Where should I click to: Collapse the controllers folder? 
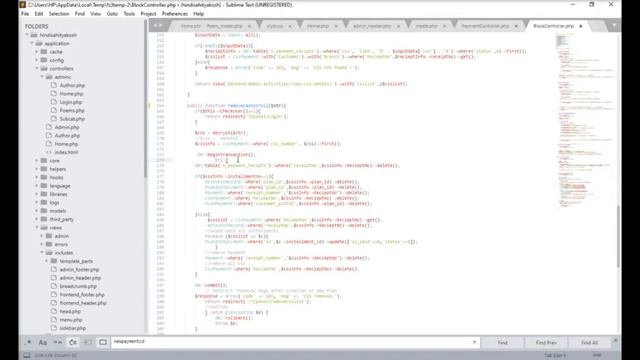tap(37, 69)
